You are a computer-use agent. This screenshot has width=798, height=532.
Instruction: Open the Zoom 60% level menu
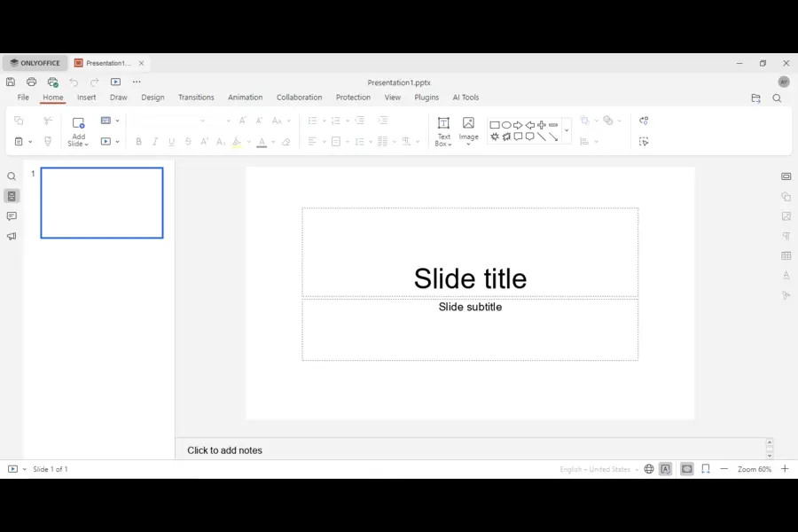(755, 469)
